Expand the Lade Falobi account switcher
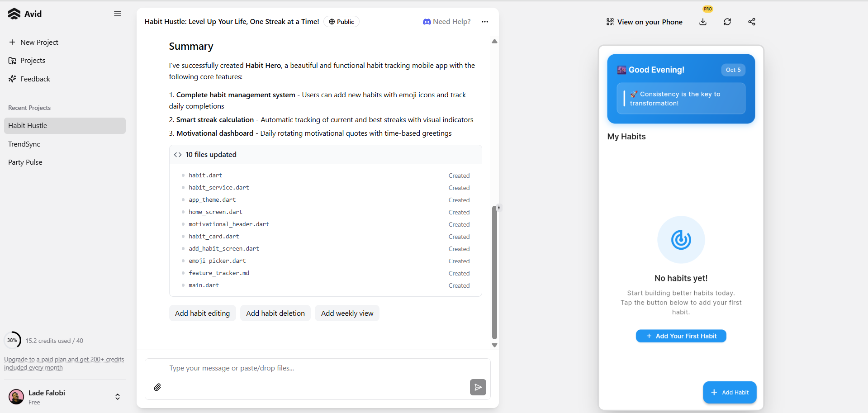This screenshot has width=868, height=413. [x=117, y=397]
